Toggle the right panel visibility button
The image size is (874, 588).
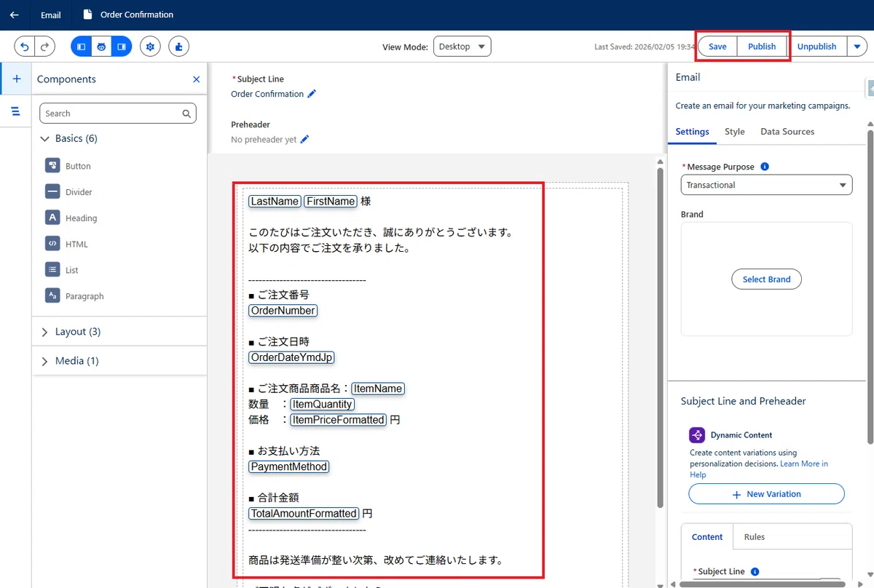point(122,47)
